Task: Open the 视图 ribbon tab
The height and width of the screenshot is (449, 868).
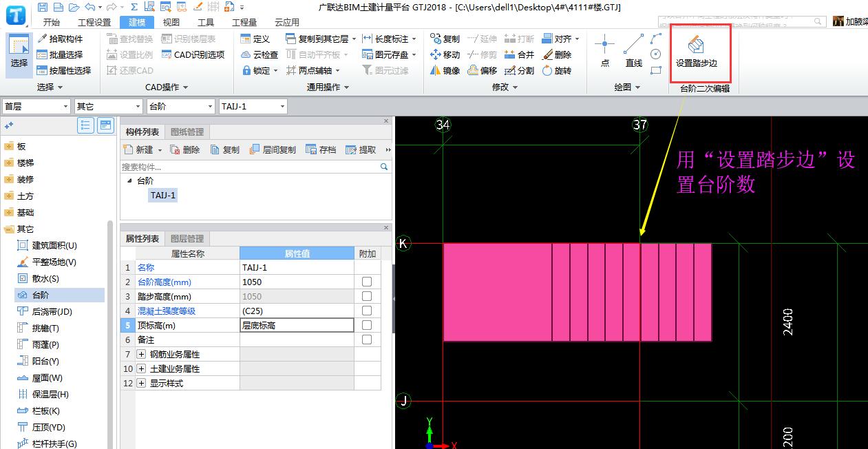Action: coord(171,22)
